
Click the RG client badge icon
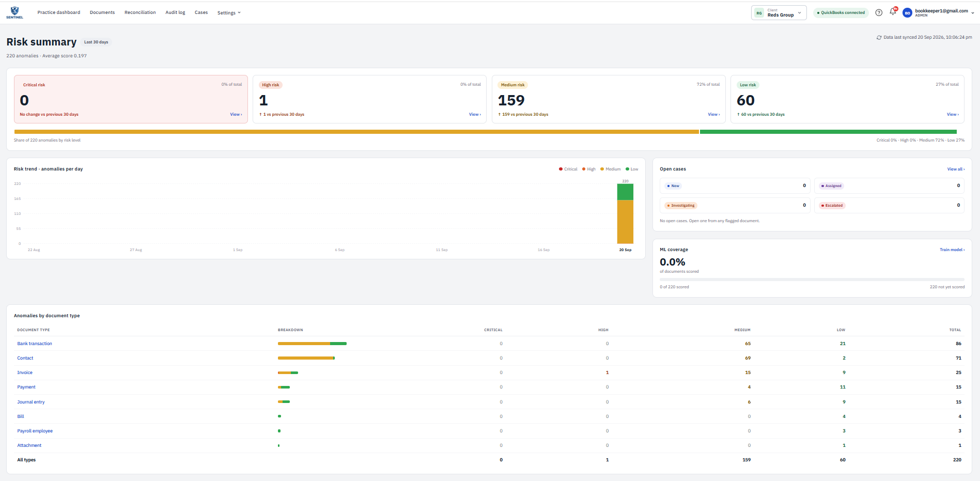coord(759,13)
